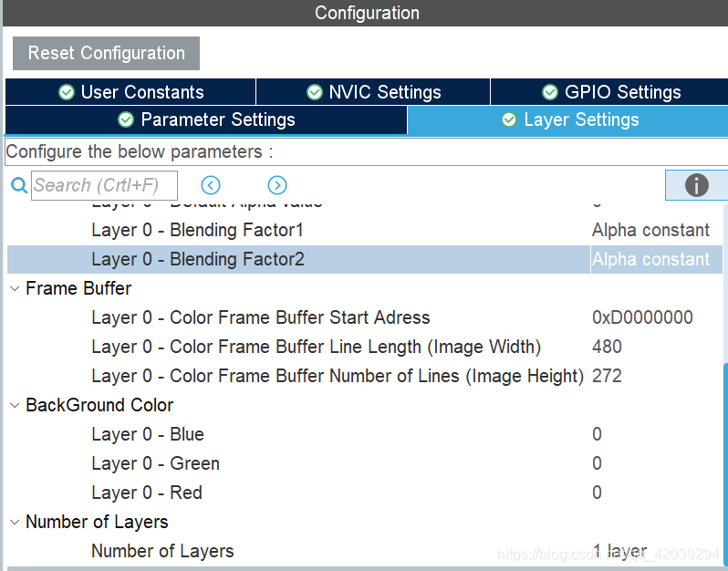Click the Reset Configuration button

(x=106, y=54)
